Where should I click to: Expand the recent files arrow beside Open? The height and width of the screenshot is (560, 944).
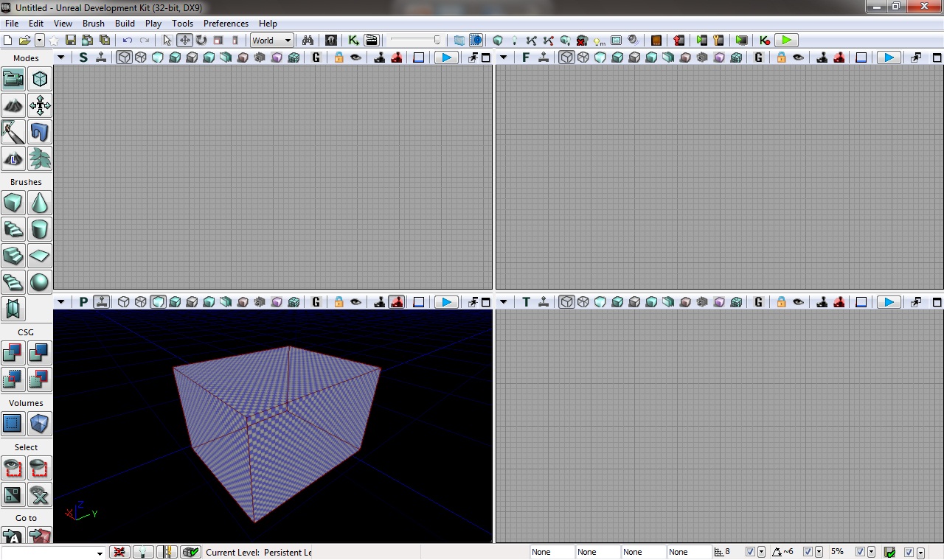[x=40, y=41]
